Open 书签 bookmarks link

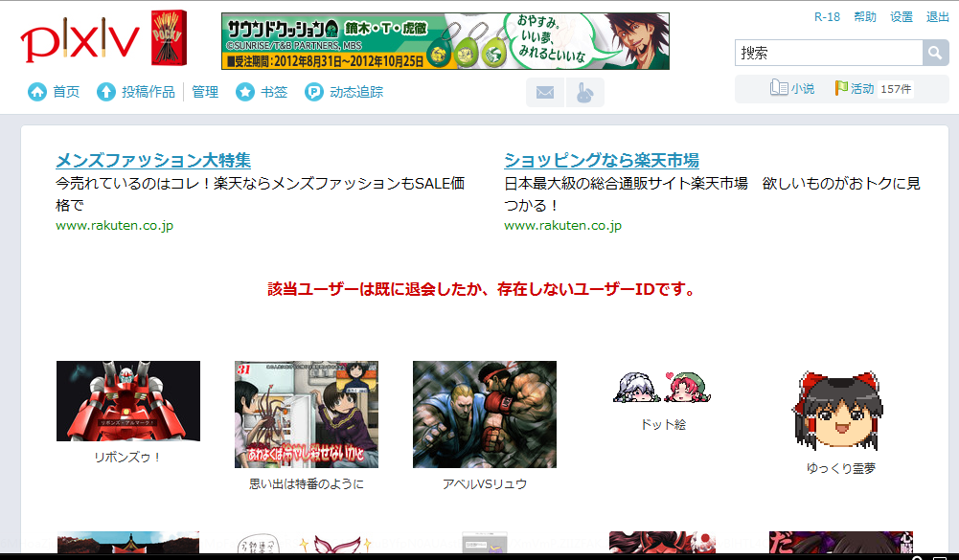pos(274,92)
